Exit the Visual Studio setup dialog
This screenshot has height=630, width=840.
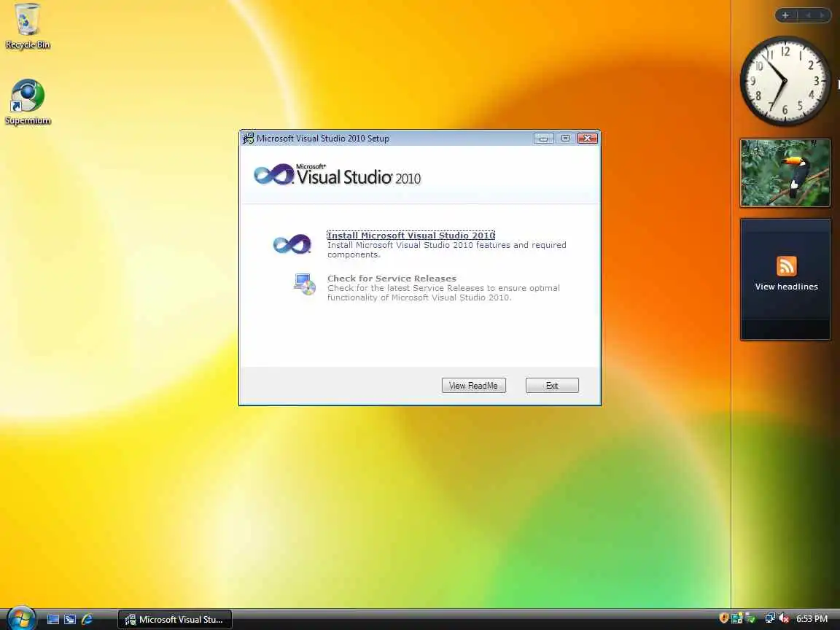(x=552, y=385)
